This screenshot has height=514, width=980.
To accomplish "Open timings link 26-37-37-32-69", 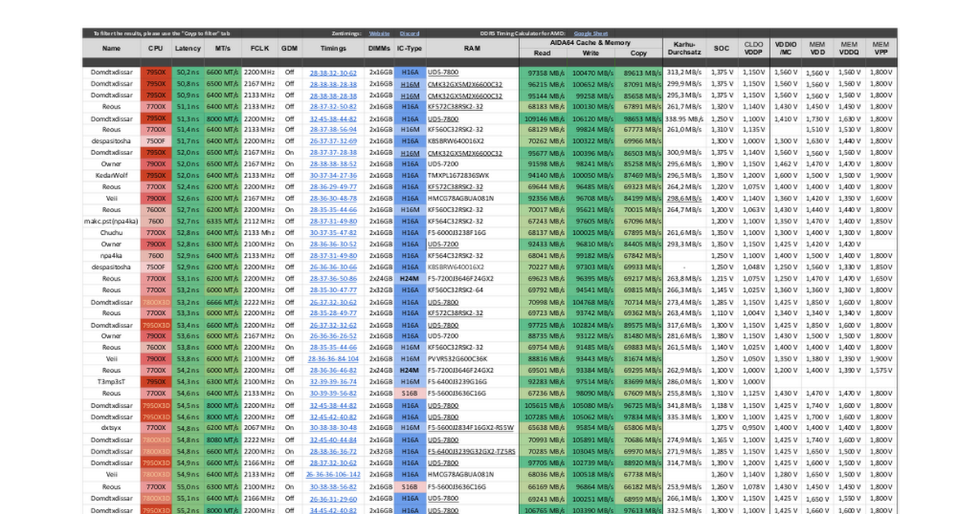I will (x=333, y=140).
